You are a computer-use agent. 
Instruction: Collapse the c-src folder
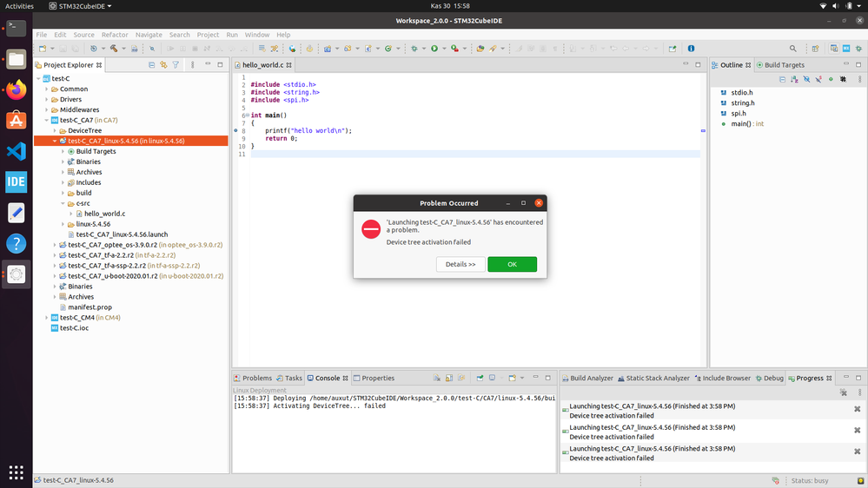click(x=63, y=203)
